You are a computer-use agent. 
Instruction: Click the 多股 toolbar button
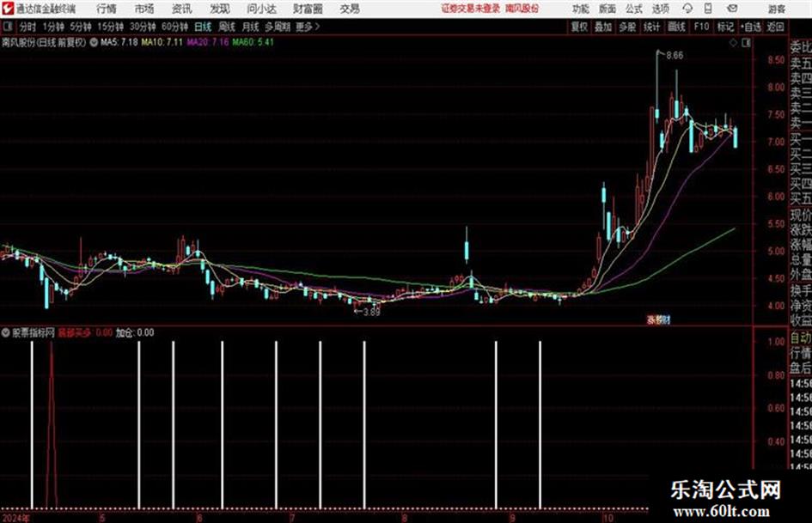pos(627,27)
